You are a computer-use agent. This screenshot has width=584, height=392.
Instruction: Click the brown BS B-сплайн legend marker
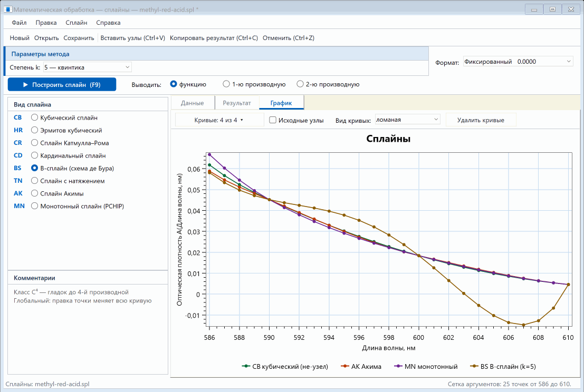[x=474, y=366]
